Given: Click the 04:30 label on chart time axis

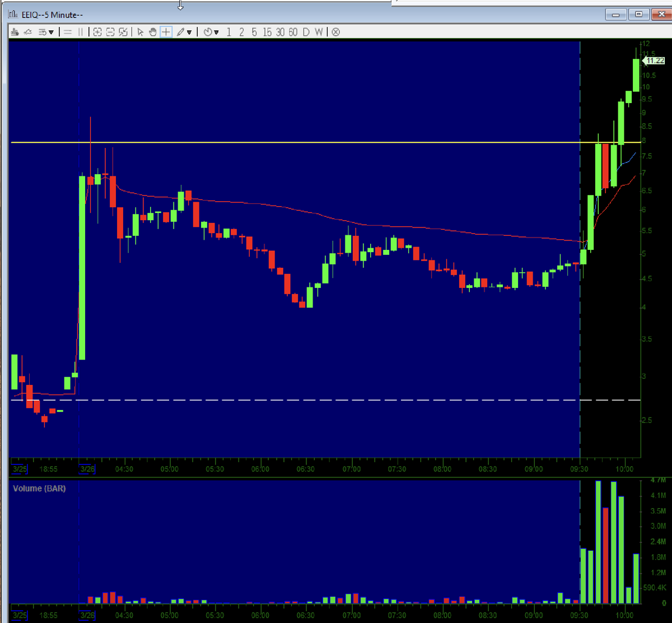Looking at the screenshot, I should (x=124, y=469).
